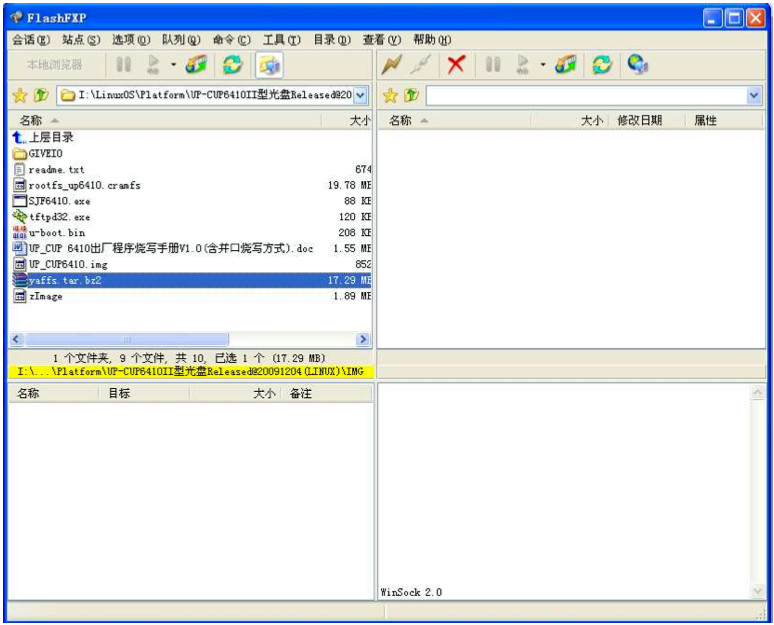Select yaffs.tar.bz2 highlighted file

click(191, 280)
